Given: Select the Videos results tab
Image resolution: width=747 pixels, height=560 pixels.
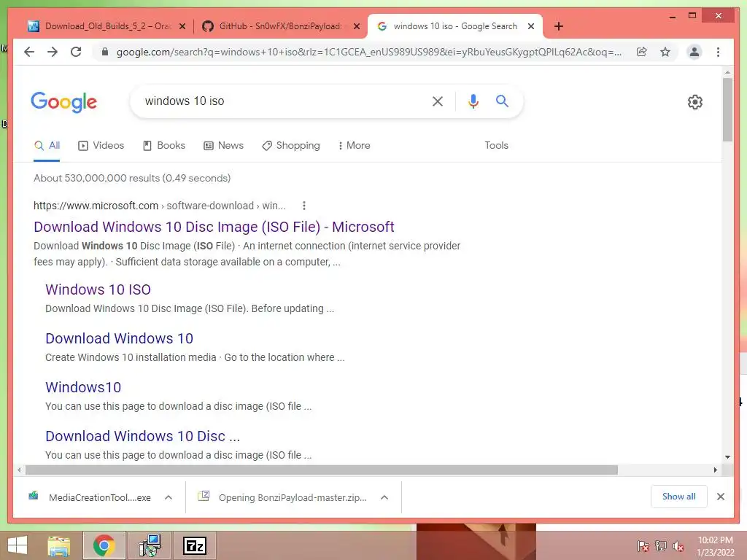Looking at the screenshot, I should (101, 145).
